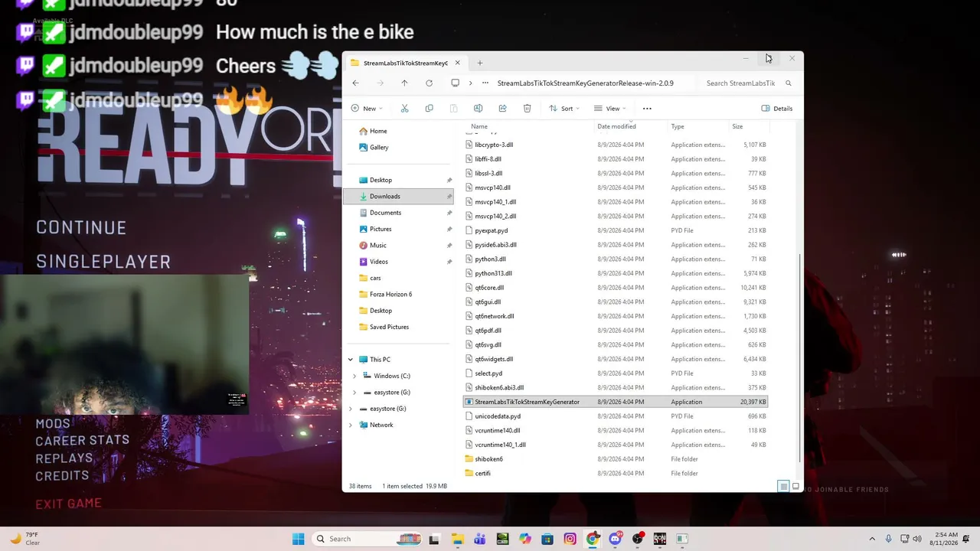The image size is (980, 551).
Task: Select python313.dll in the file list
Action: click(x=616, y=273)
